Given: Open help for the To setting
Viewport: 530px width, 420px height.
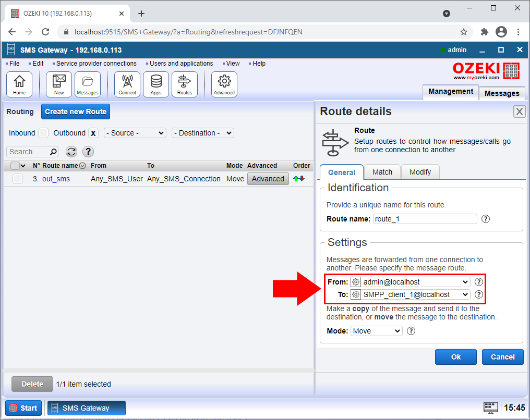Looking at the screenshot, I should tap(479, 294).
